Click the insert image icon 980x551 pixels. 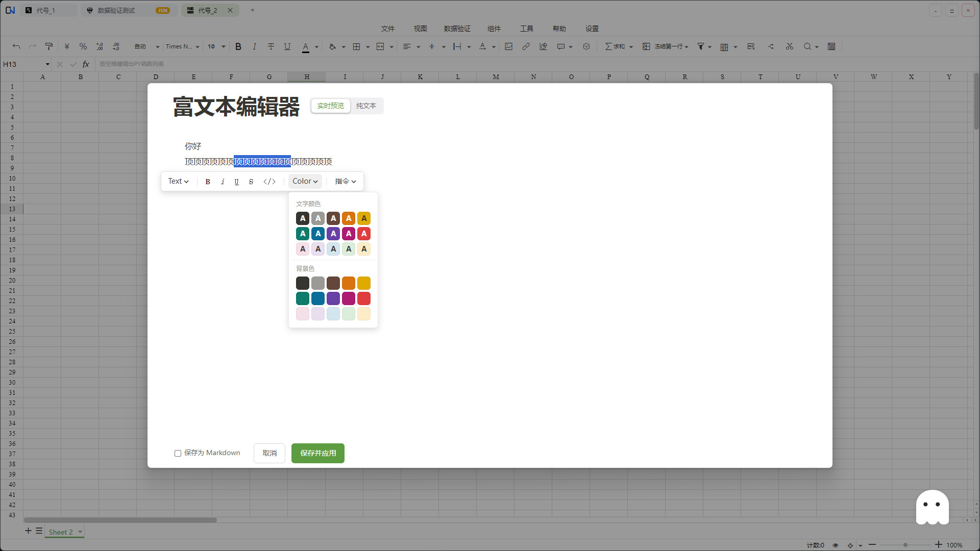[509, 46]
